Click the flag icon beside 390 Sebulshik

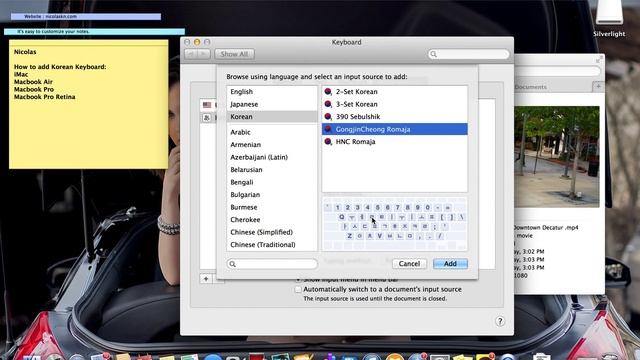coord(328,117)
